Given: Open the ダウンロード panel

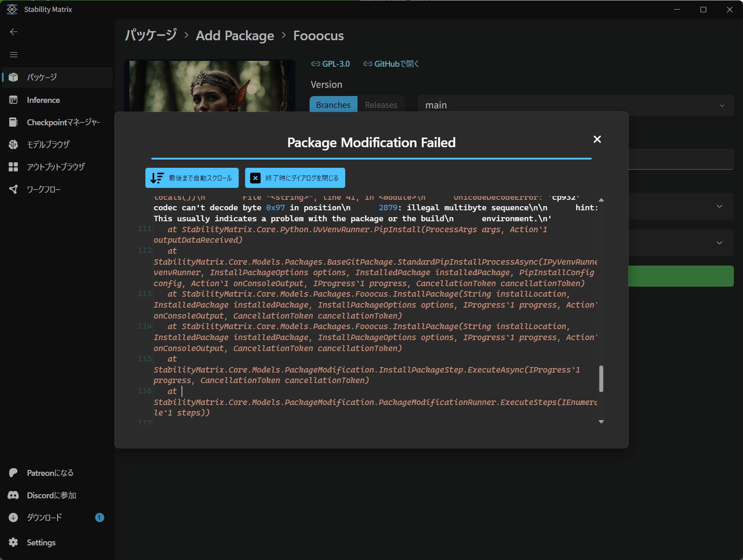Looking at the screenshot, I should [57, 517].
